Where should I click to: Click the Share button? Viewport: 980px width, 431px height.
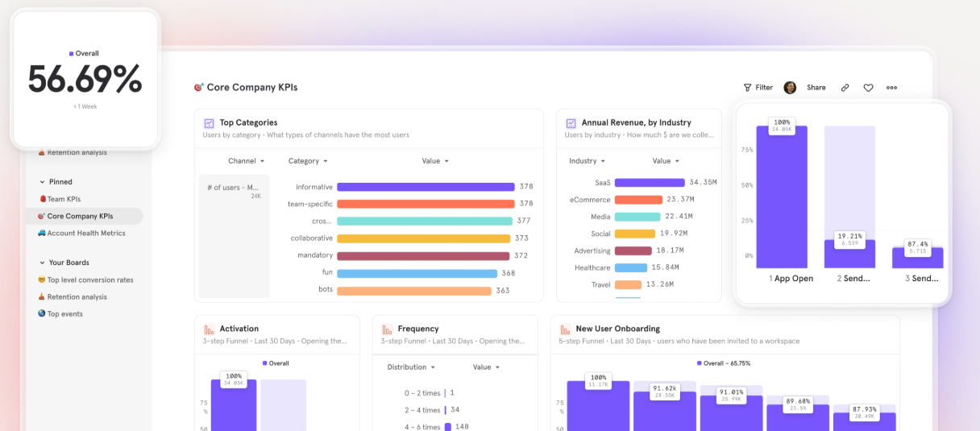tap(816, 88)
